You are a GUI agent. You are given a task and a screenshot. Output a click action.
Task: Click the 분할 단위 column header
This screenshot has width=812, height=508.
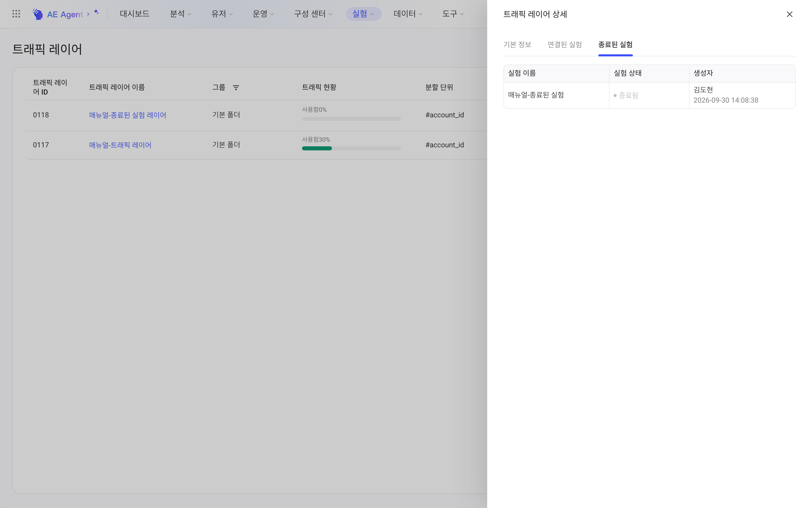[439, 87]
